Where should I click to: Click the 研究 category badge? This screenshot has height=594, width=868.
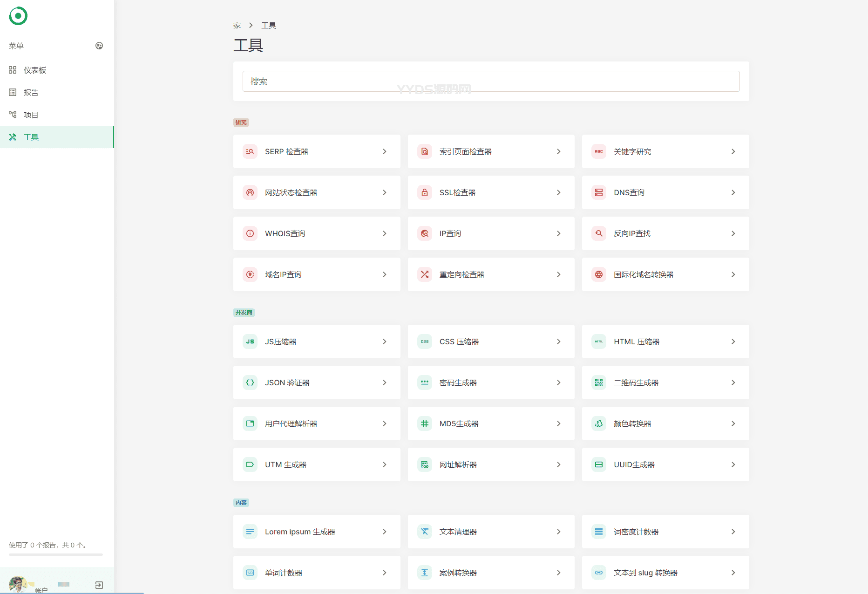coord(241,123)
